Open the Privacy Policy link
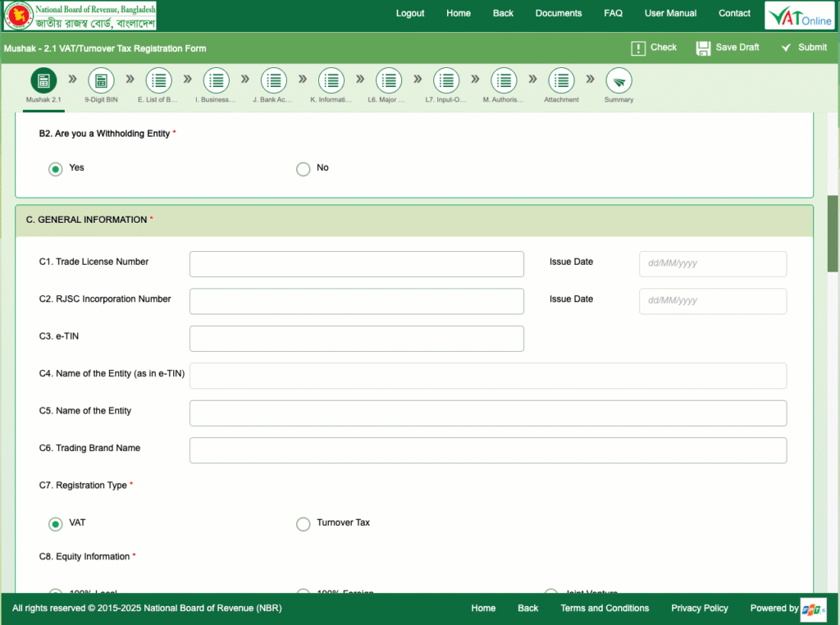 (x=700, y=608)
